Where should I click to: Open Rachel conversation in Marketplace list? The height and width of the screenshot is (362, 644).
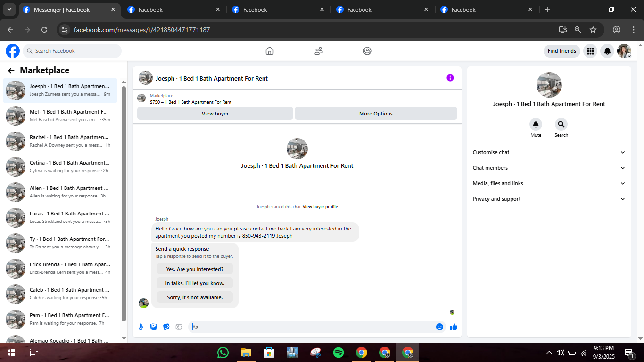pyautogui.click(x=60, y=141)
